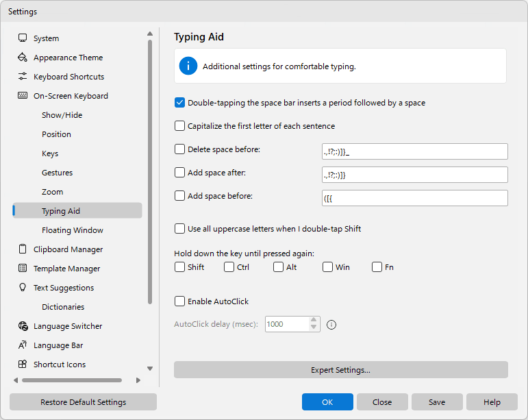Screen dimensions: 528x420
Task: Click the blue info icon in banner
Action: tap(188, 66)
